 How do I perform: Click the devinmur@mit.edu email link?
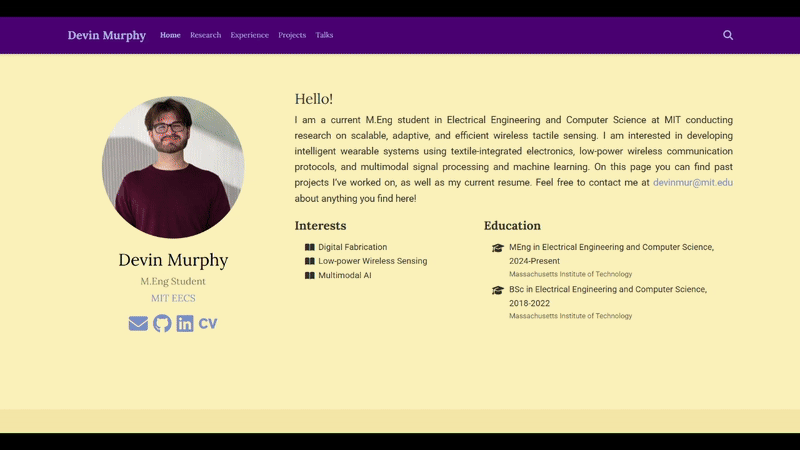pos(692,183)
